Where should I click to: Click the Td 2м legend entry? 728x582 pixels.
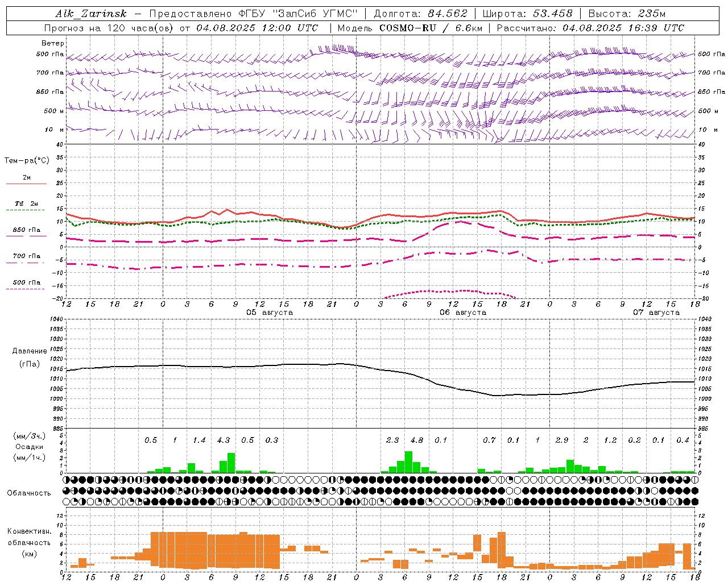[x=27, y=203]
